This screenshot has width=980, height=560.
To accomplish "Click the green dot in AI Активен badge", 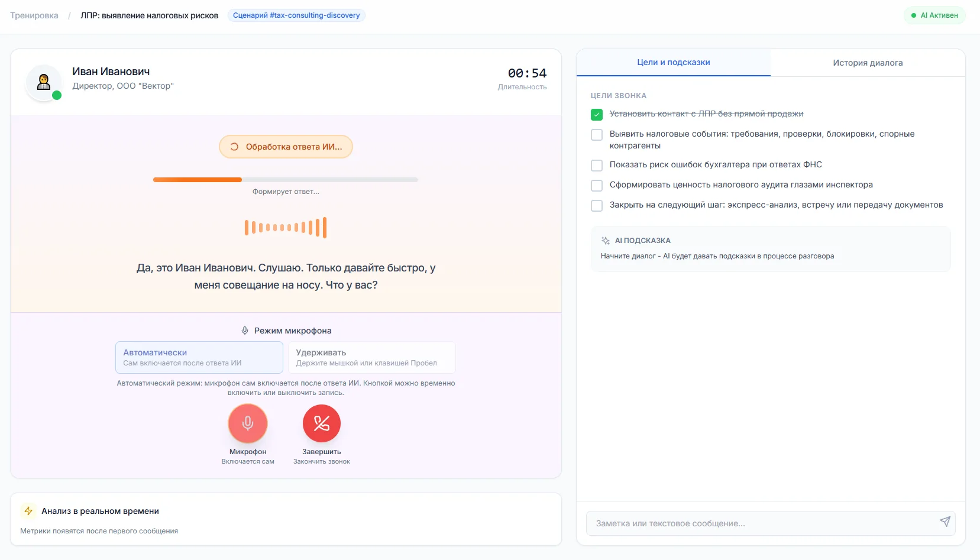I will coord(914,15).
